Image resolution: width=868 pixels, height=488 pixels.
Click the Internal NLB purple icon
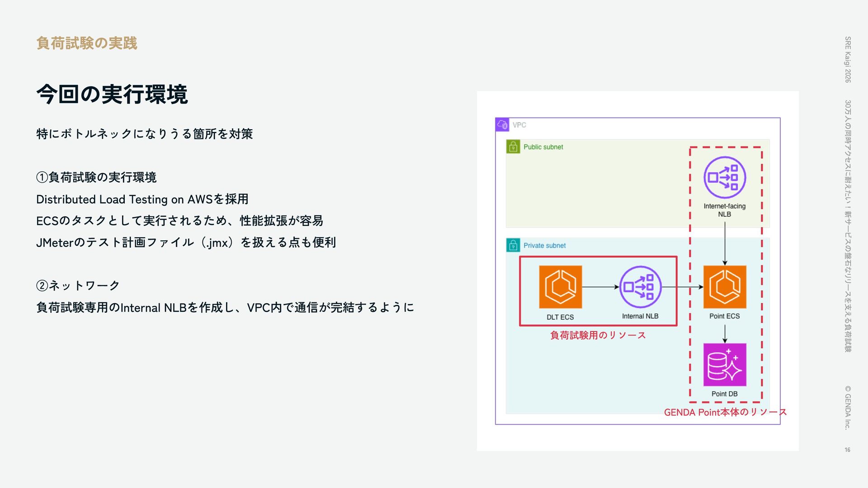click(640, 287)
